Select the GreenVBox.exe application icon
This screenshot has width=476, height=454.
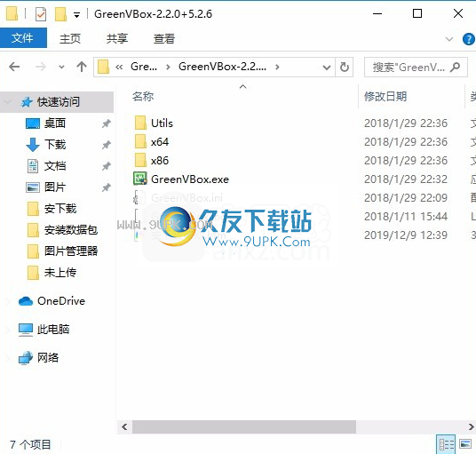coord(140,179)
